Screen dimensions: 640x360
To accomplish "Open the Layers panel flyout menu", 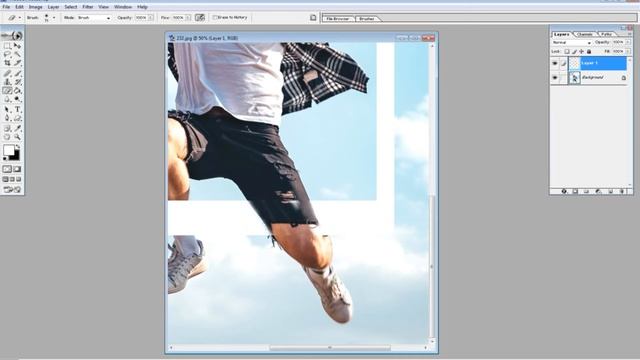I will click(629, 34).
